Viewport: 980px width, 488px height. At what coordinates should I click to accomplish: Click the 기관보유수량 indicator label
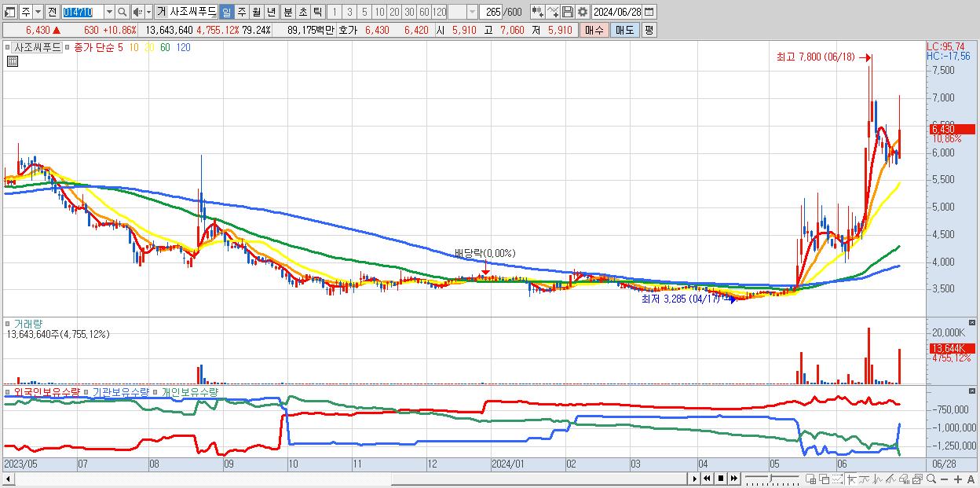click(120, 391)
